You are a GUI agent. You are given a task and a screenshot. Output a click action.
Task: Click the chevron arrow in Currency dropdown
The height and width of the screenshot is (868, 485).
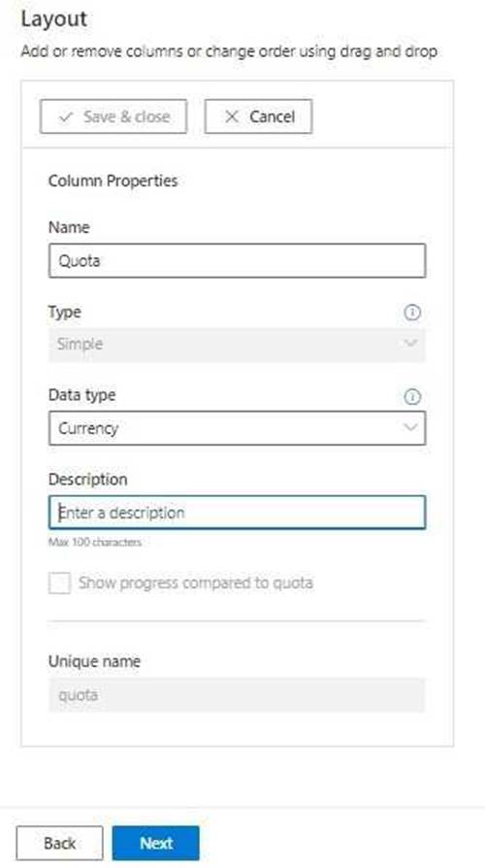(x=409, y=427)
